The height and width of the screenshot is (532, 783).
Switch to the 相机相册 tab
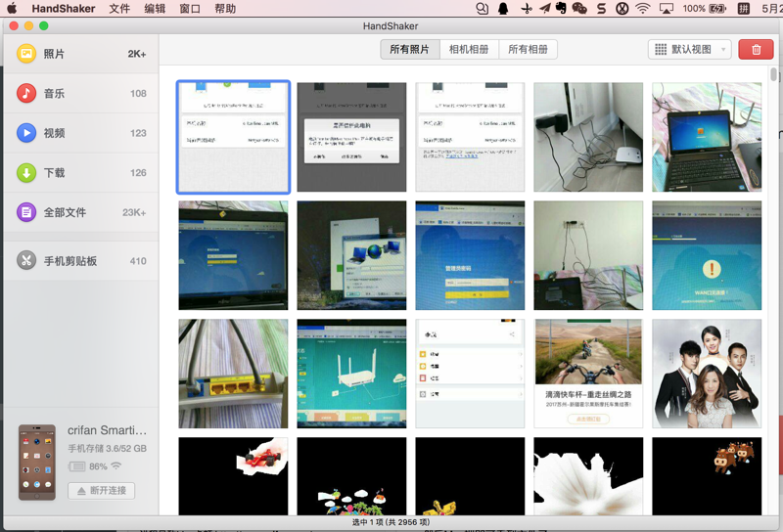[x=469, y=50]
